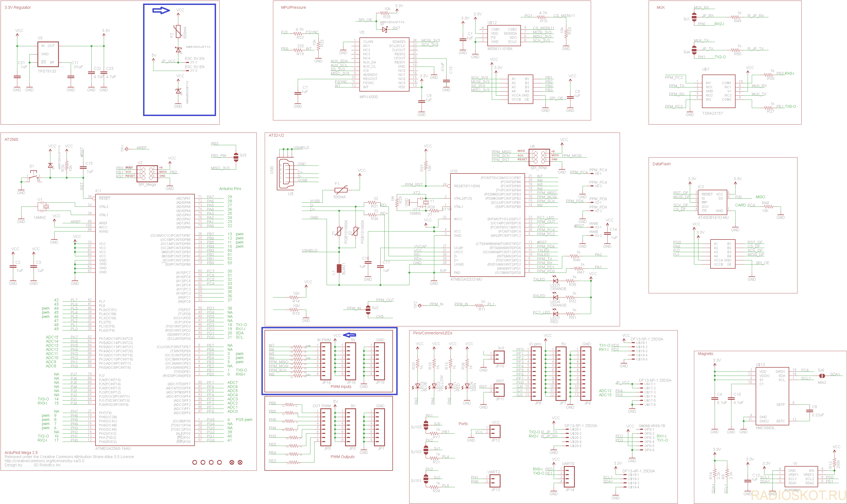The height and width of the screenshot is (504, 847).
Task: Open the creativecommons.org license URL
Action: (44, 461)
